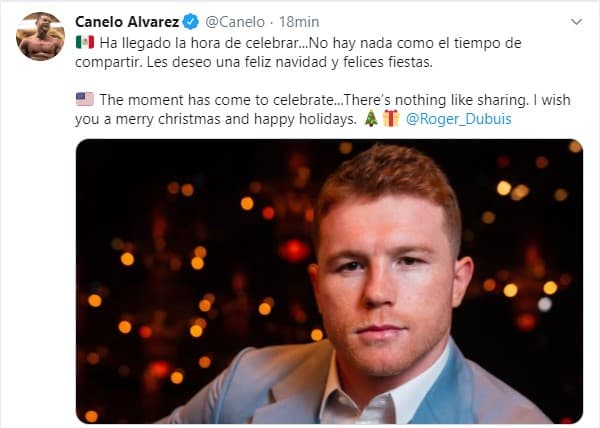Click the United States flag emoji

pyautogui.click(x=85, y=99)
